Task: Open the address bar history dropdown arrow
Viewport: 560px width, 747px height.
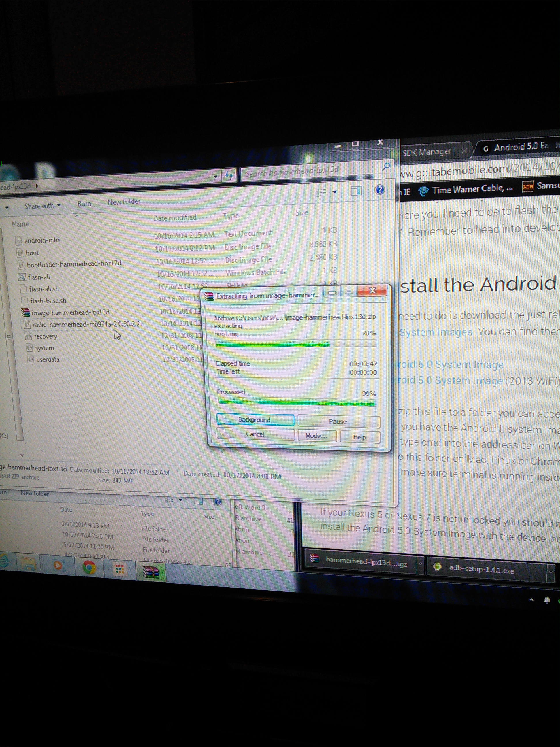Action: pyautogui.click(x=215, y=176)
